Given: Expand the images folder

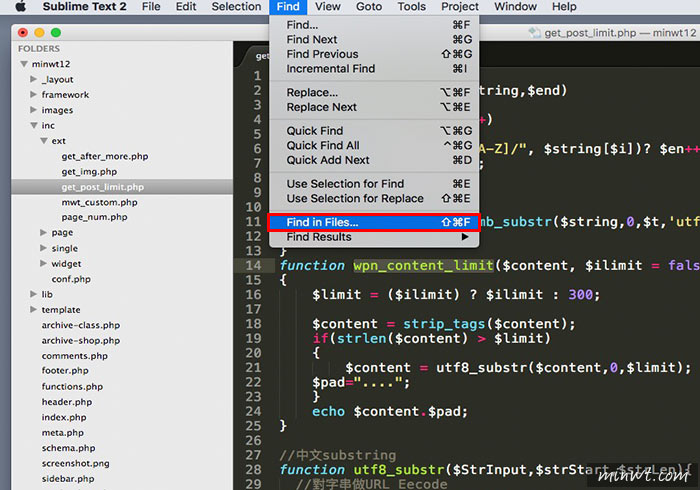Looking at the screenshot, I should pyautogui.click(x=33, y=110).
